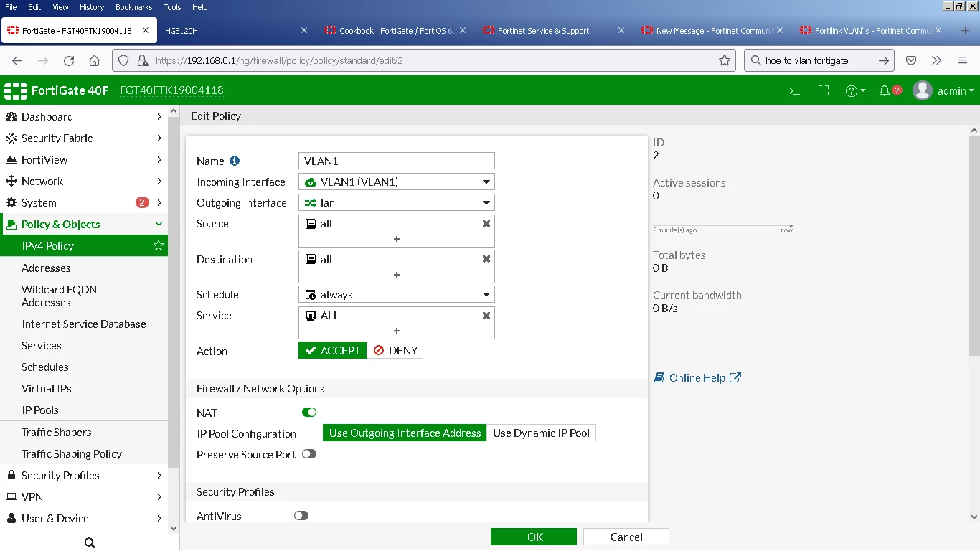This screenshot has height=551, width=980.
Task: Set Action to ACCEPT
Action: (333, 350)
